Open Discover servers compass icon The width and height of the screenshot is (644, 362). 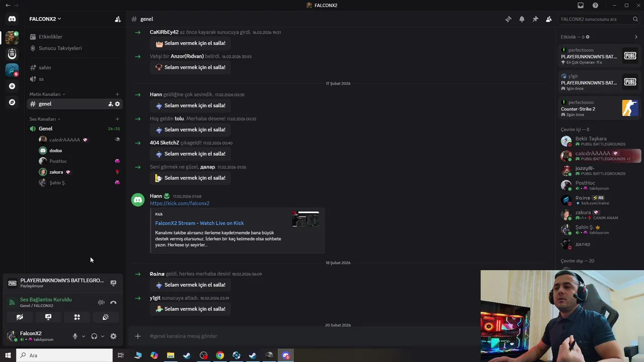click(x=12, y=102)
